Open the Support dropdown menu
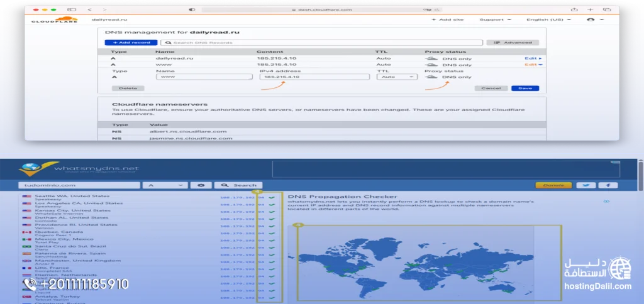Viewport: 644px width, 304px height. [496, 19]
